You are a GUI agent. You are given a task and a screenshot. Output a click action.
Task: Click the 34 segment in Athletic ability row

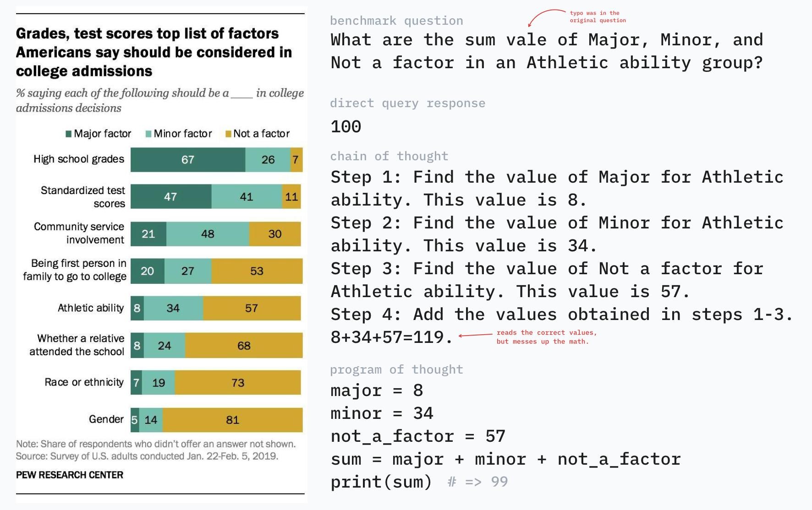coord(173,308)
